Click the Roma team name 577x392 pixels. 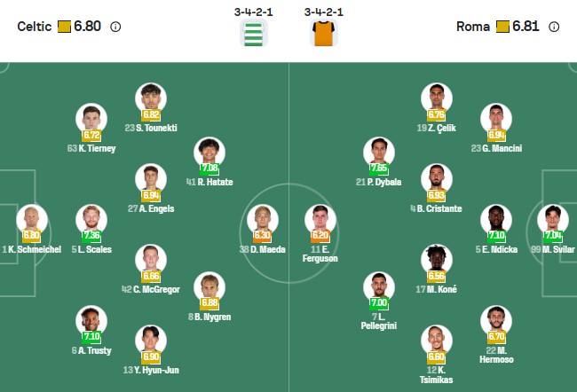[473, 27]
